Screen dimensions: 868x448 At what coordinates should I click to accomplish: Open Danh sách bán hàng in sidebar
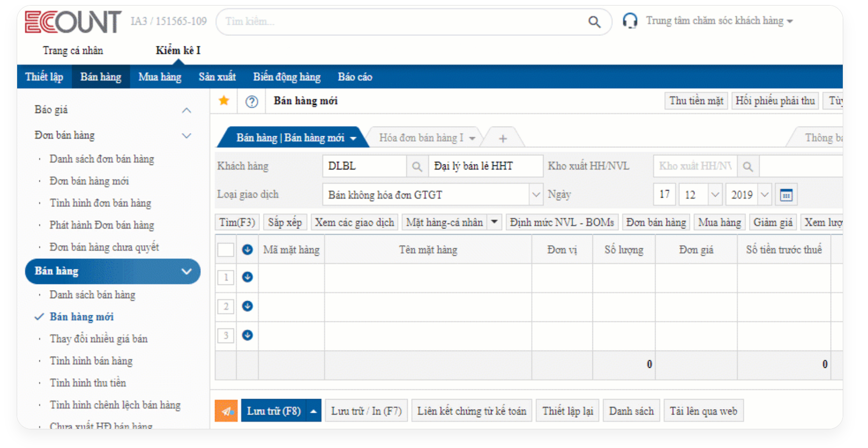pos(92,295)
